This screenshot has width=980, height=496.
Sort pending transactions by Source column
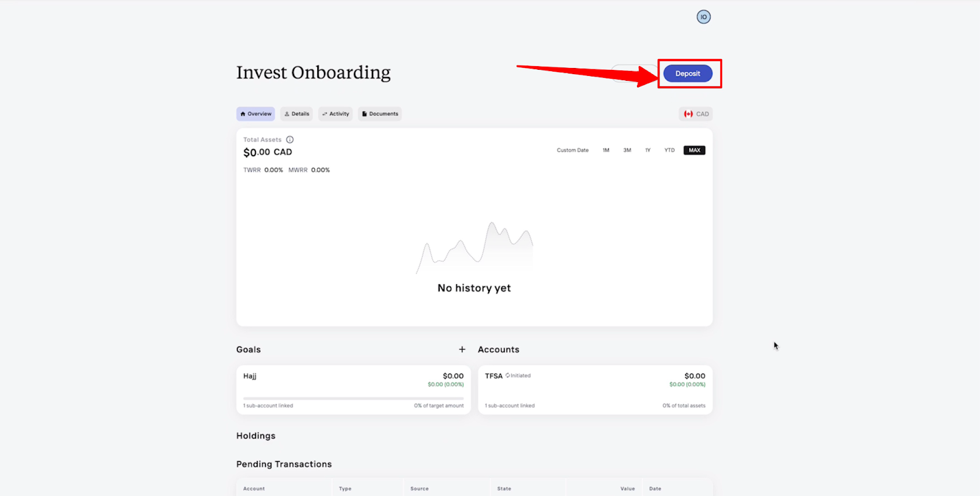pyautogui.click(x=420, y=489)
